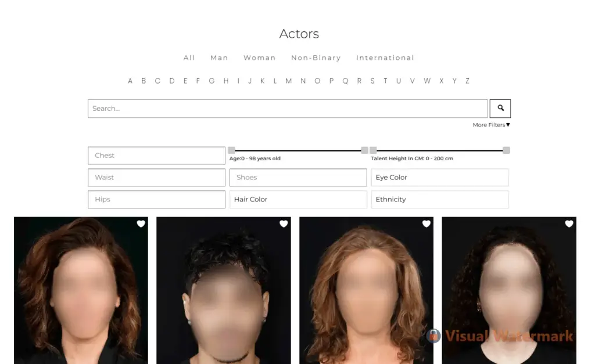Image resolution: width=595 pixels, height=364 pixels.
Task: Favorite the fourth actor with dark curly hair
Action: pos(569,224)
